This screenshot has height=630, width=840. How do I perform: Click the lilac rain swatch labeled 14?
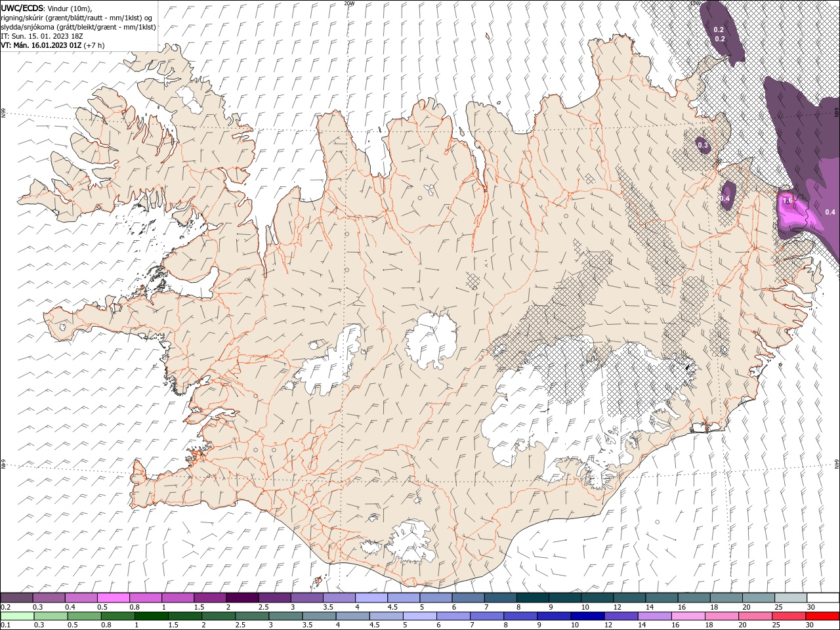[x=654, y=616]
